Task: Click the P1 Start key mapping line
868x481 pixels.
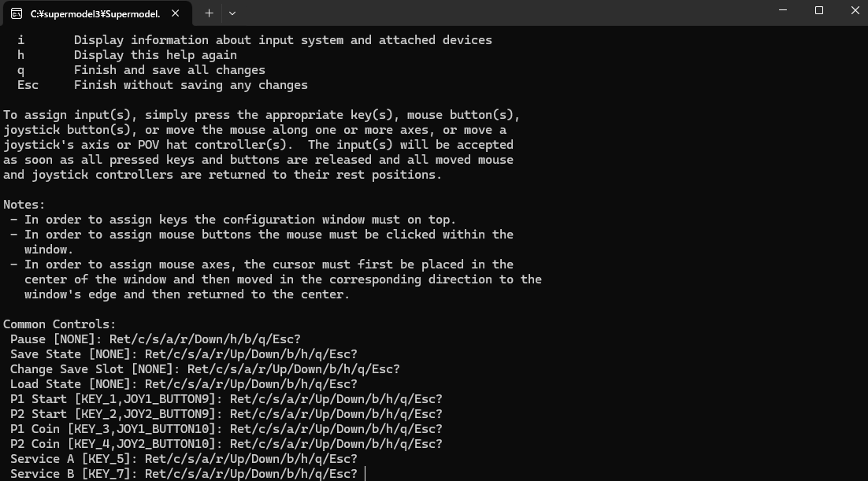Action: [x=226, y=399]
